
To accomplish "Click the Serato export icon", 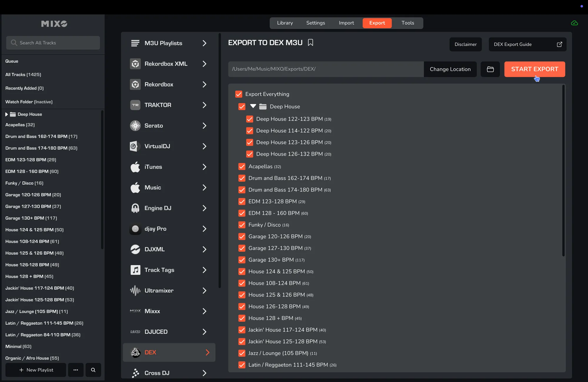I will (135, 126).
